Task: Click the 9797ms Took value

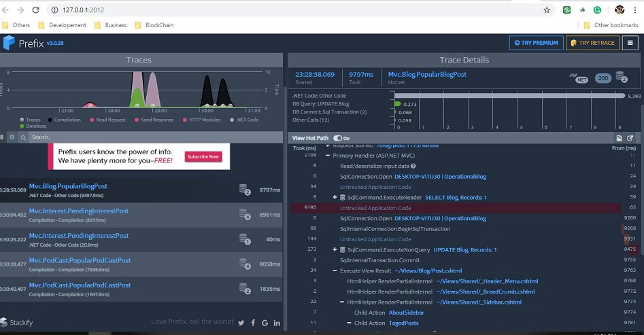Action: pyautogui.click(x=361, y=74)
